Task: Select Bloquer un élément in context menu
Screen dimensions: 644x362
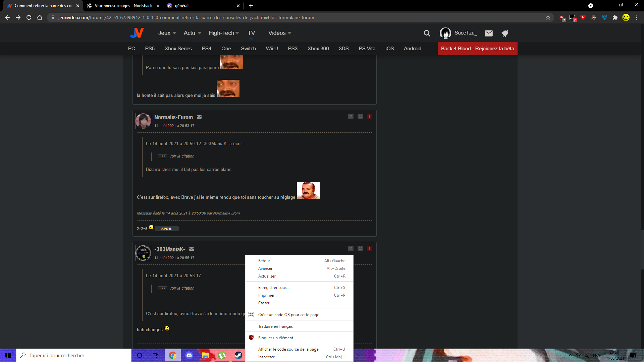Action: click(299, 338)
